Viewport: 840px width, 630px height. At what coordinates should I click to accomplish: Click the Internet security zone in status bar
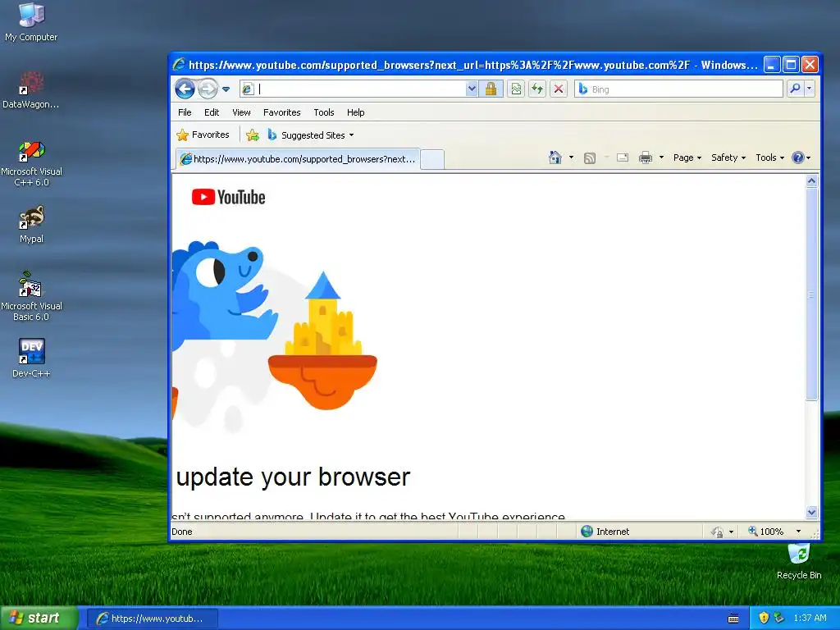(605, 532)
